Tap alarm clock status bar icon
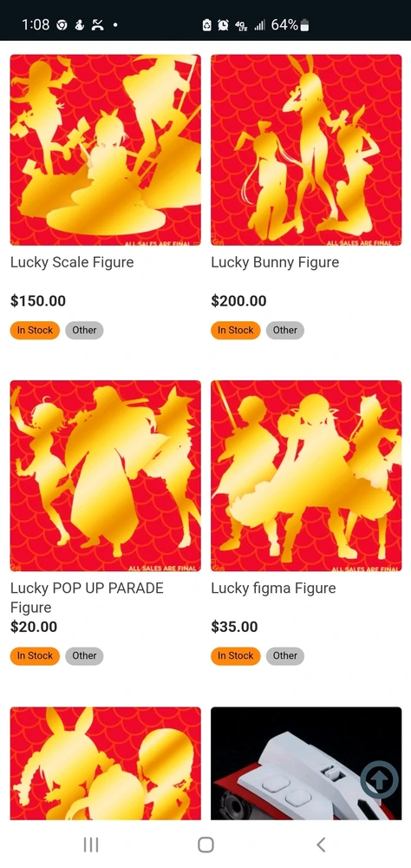The width and height of the screenshot is (411, 868). (223, 25)
